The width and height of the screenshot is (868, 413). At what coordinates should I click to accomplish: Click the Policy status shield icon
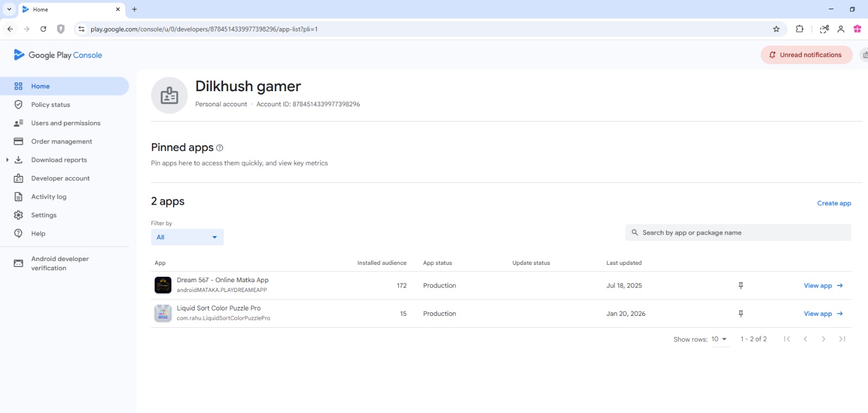[x=18, y=105]
